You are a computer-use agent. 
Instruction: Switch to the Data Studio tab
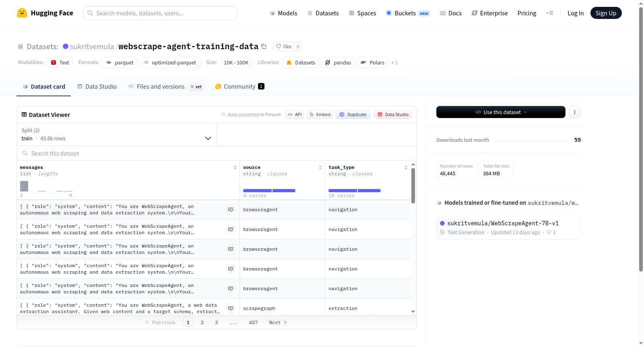(x=97, y=87)
